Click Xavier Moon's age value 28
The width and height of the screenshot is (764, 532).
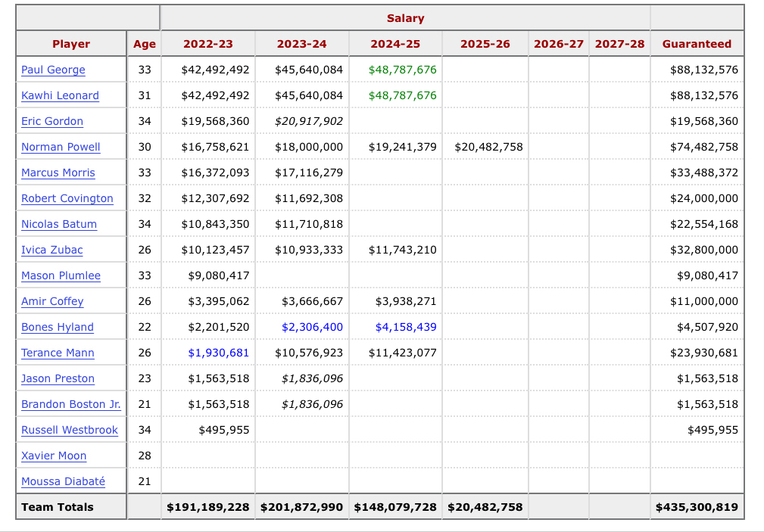tap(145, 456)
